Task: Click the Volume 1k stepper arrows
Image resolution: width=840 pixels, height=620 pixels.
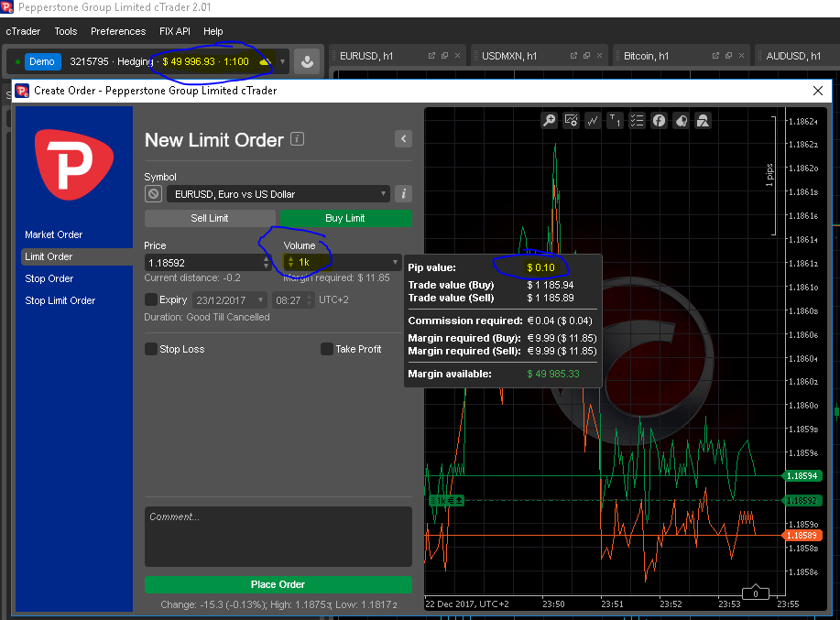Action: pyautogui.click(x=291, y=262)
